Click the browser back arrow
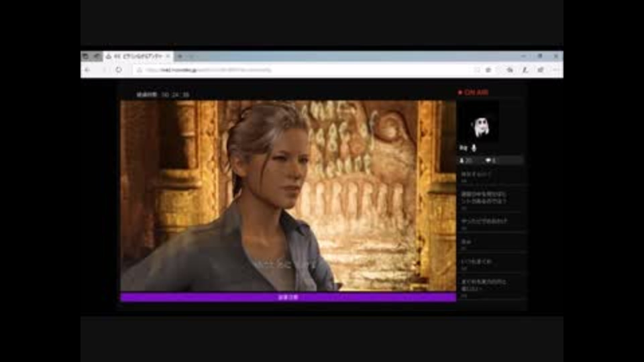The height and width of the screenshot is (362, 644). (87, 70)
